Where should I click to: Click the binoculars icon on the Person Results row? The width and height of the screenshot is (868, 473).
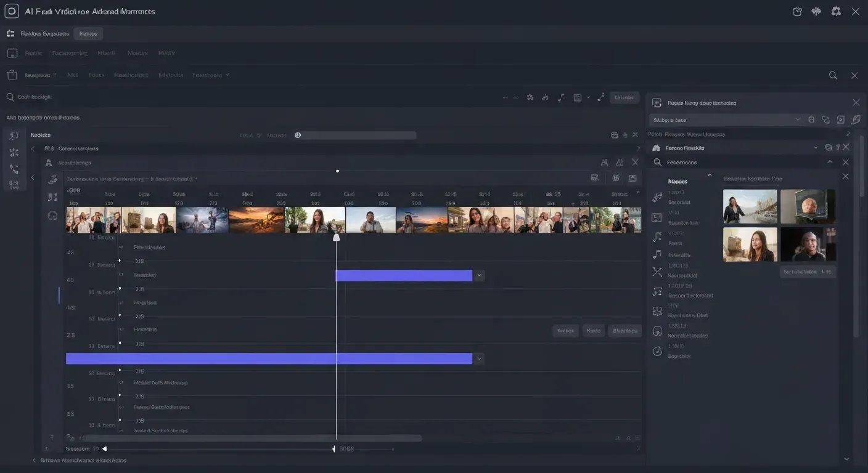pos(655,147)
